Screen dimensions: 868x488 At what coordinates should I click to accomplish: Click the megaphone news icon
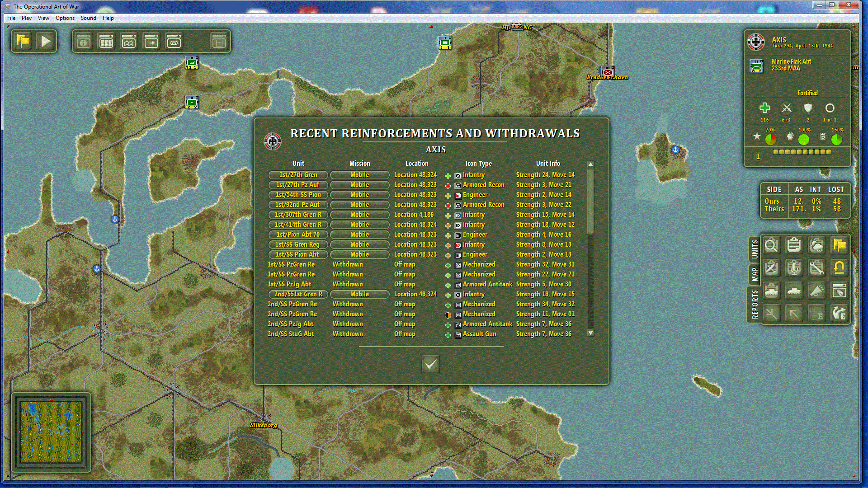[816, 291]
